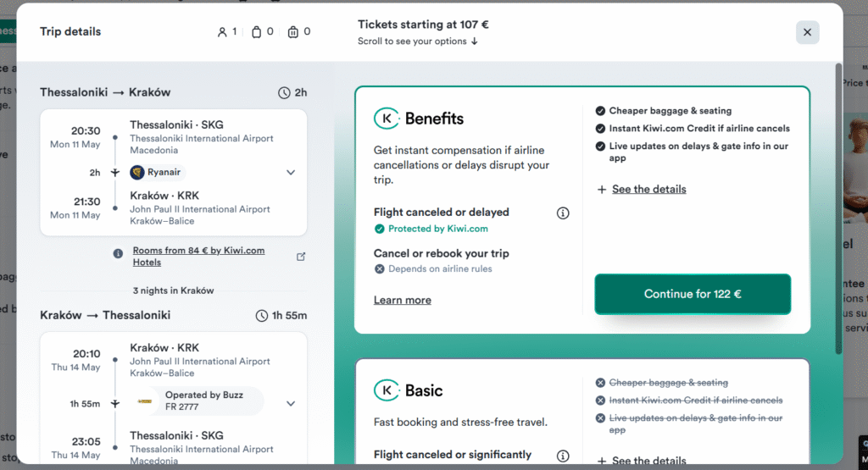Expand See the details in Basic card

click(x=641, y=461)
